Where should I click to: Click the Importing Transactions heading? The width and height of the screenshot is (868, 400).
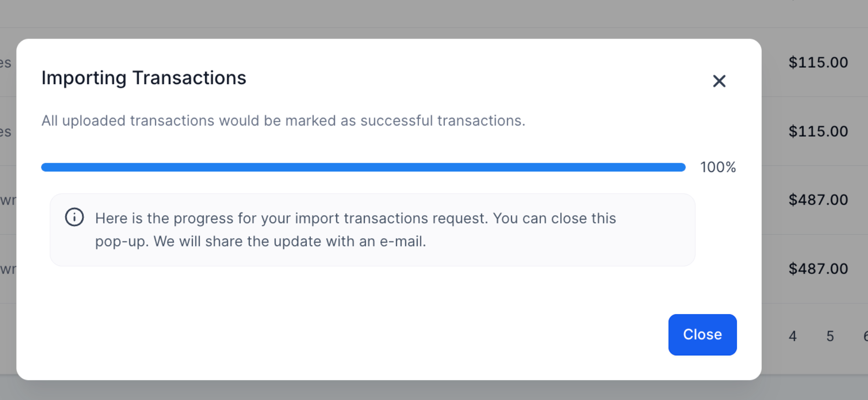click(x=144, y=78)
